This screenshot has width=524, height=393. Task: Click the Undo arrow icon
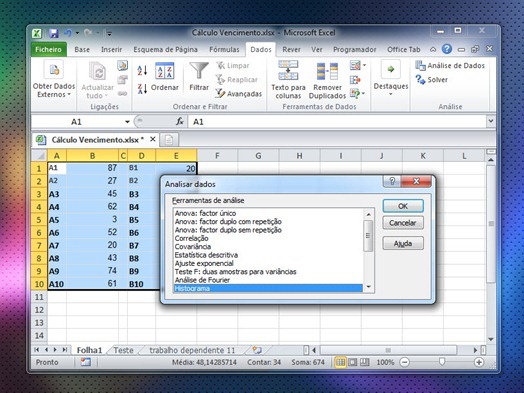68,33
